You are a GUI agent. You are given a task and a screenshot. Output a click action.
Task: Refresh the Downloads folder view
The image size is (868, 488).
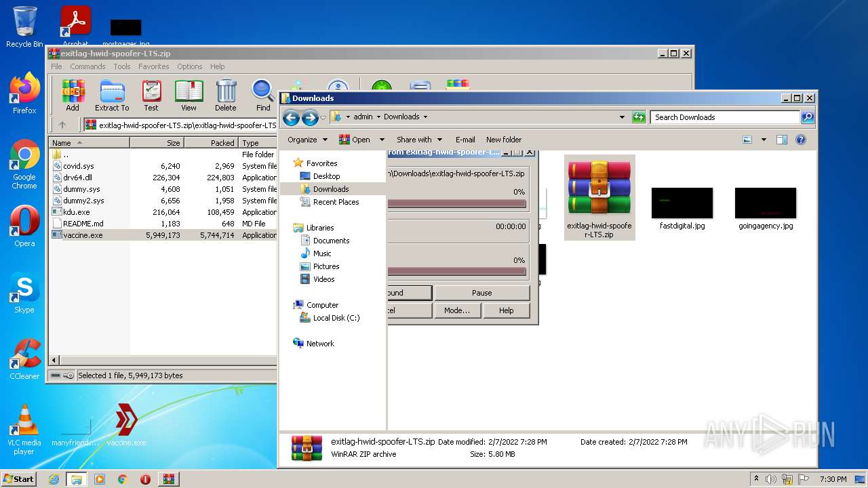click(x=638, y=117)
